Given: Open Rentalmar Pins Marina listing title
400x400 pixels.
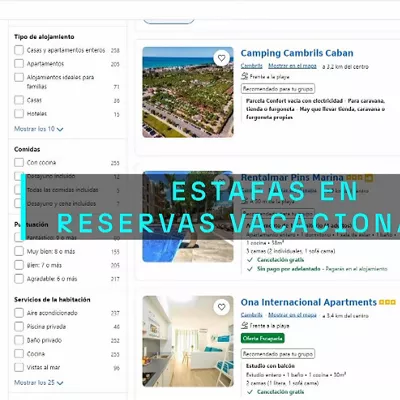Looking at the screenshot, I should tap(292, 177).
